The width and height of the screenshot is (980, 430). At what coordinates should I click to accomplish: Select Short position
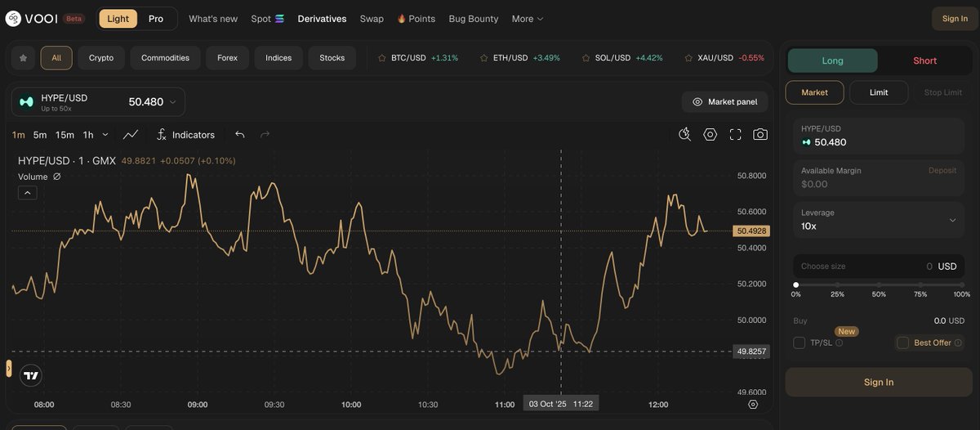tap(925, 60)
